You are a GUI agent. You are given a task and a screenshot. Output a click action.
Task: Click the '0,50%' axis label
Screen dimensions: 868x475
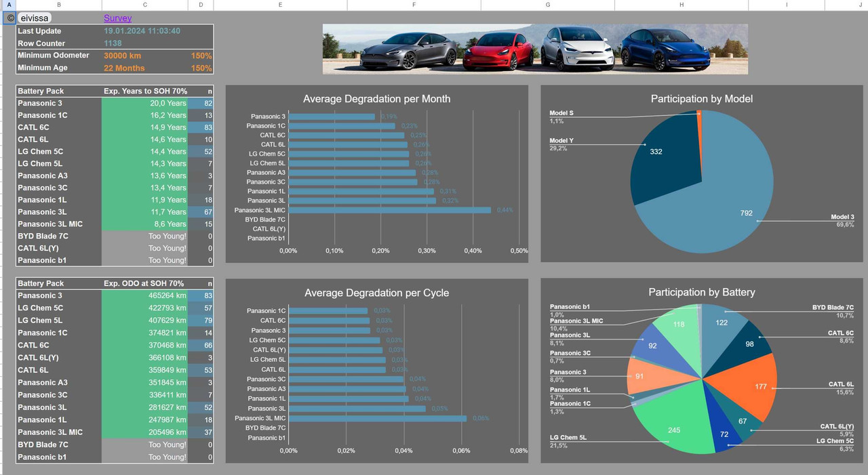click(x=518, y=251)
